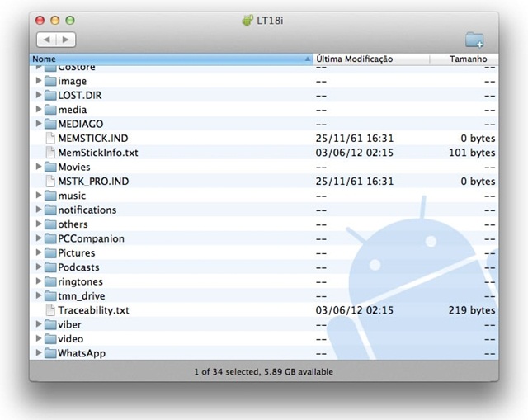Select the image folder icon

pyautogui.click(x=50, y=81)
